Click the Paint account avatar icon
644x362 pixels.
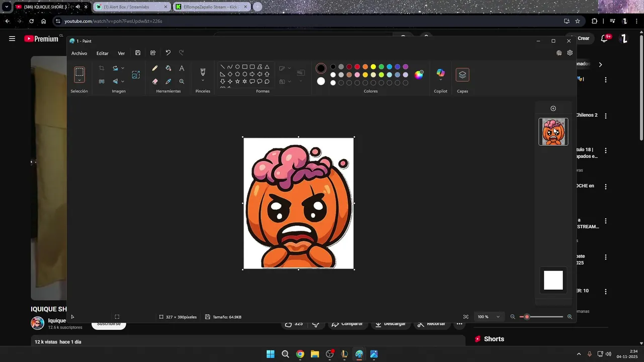tap(559, 53)
